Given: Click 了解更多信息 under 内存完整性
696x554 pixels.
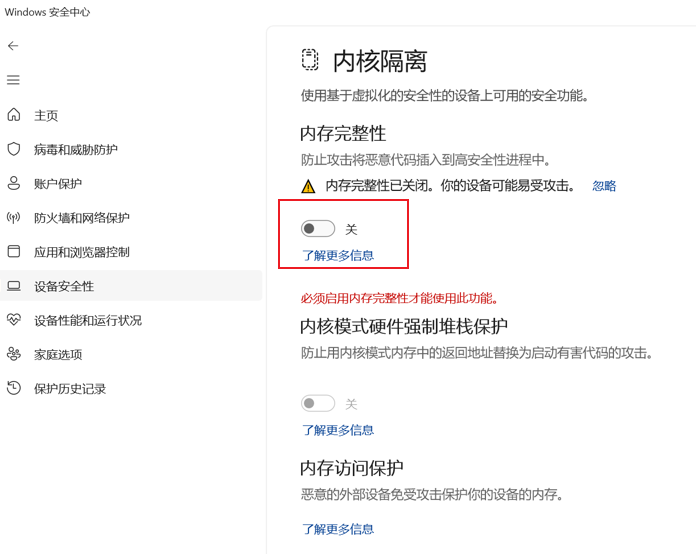Looking at the screenshot, I should tap(338, 255).
